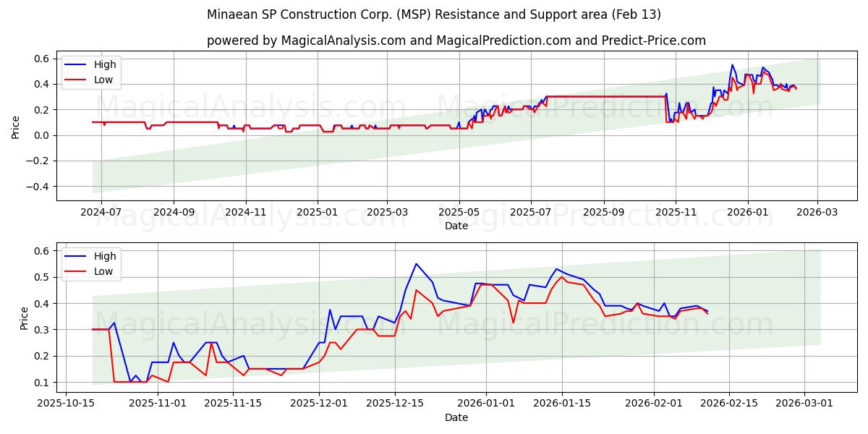Click the 0.55 peak of the High line in bottom chart
Screen dimensions: 868x434
tap(416, 264)
